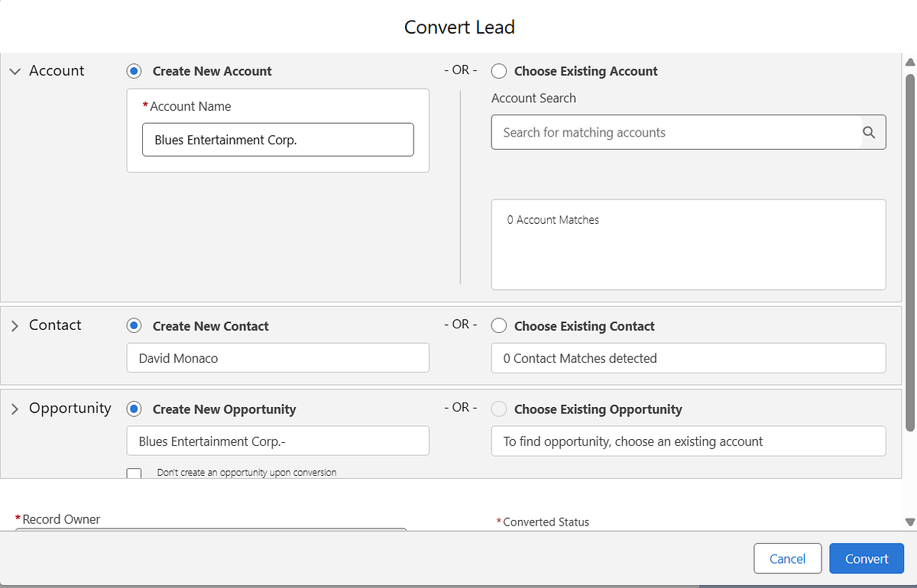
Task: Click the account search magnifier icon
Action: (x=869, y=132)
